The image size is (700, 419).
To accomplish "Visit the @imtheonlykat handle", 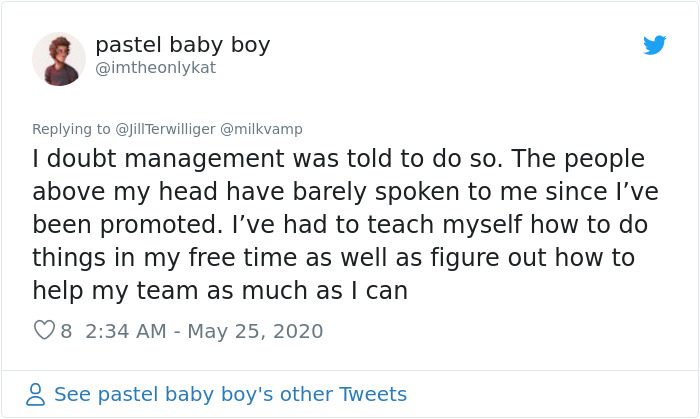I will (x=155, y=68).
